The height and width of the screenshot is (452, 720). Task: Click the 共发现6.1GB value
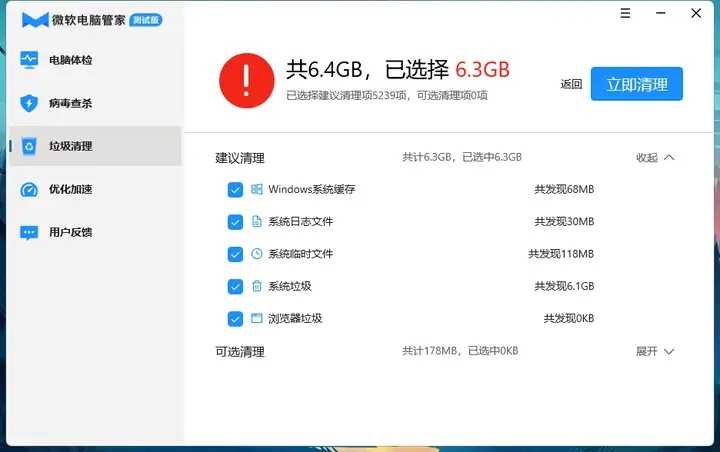[x=564, y=286]
